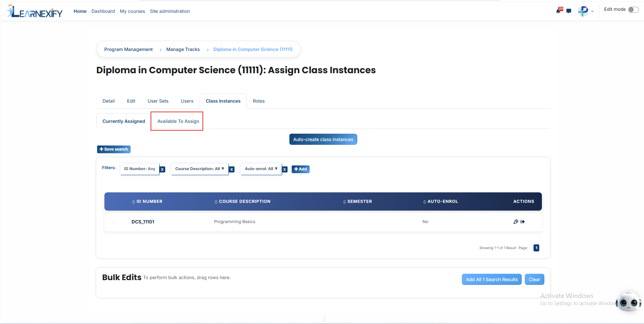Click the edit pencil icon for DCS_11101
The height and width of the screenshot is (324, 644).
(x=516, y=222)
